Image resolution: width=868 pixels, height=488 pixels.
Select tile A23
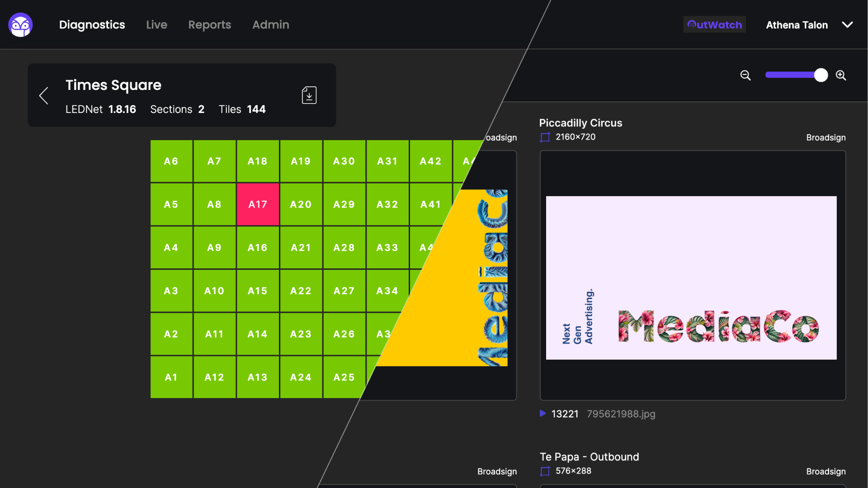pyautogui.click(x=301, y=334)
